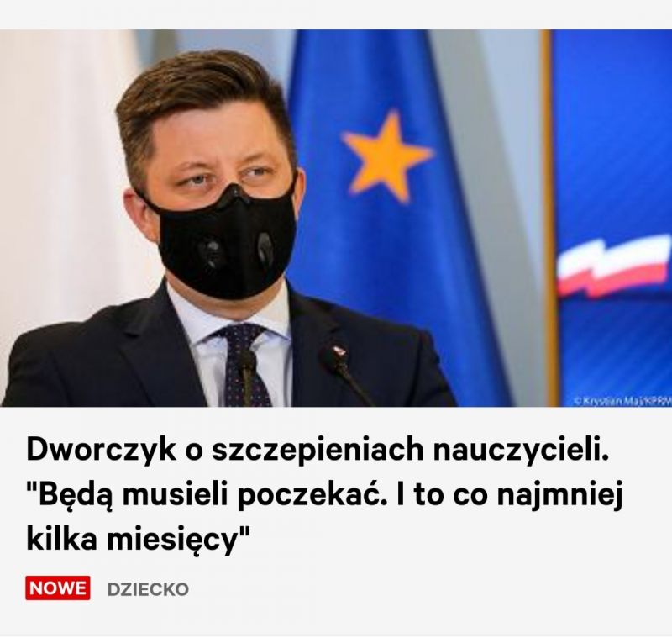The image size is (672, 638).
Task: Click the Krystian Maj photo credit
Action: [622, 401]
